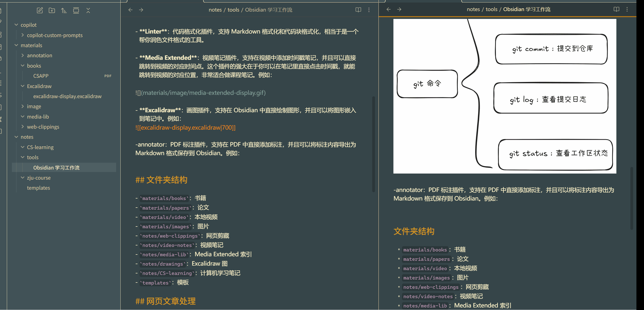
Task: Expand the copilot-custom-prompts folder
Action: click(x=23, y=35)
